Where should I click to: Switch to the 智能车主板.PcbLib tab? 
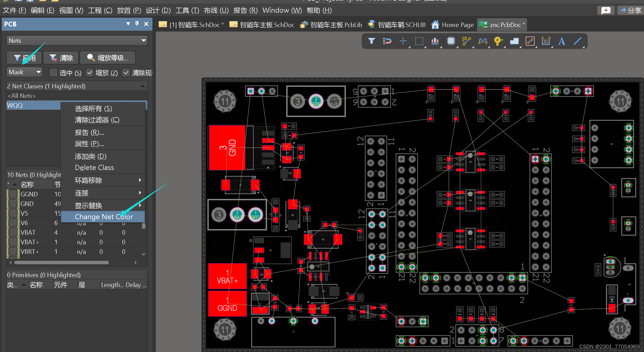[331, 25]
